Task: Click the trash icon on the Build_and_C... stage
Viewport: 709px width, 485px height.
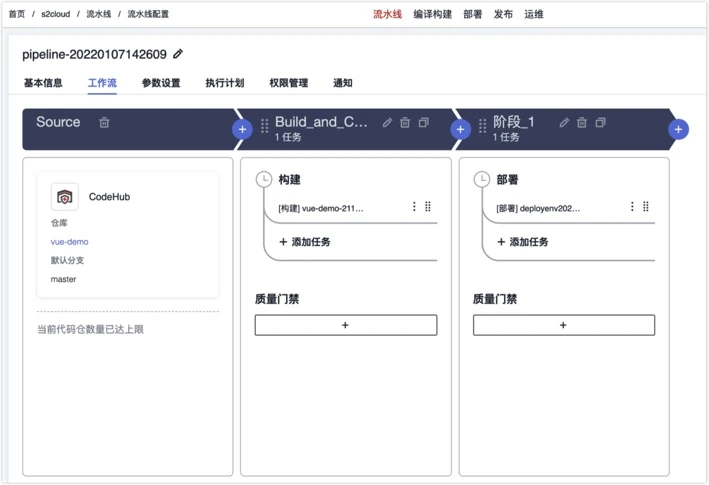Action: [405, 122]
